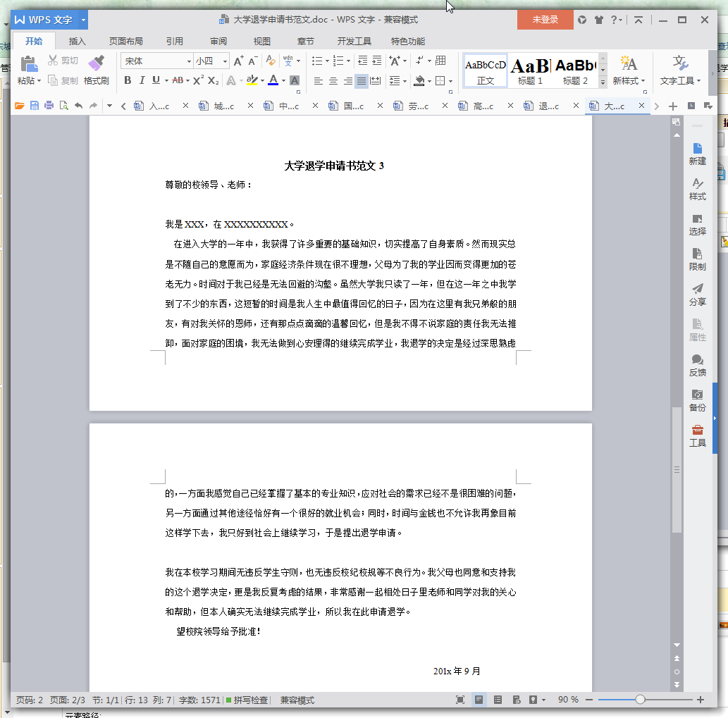Toggle 拼写检查 in the status bar

(x=247, y=700)
